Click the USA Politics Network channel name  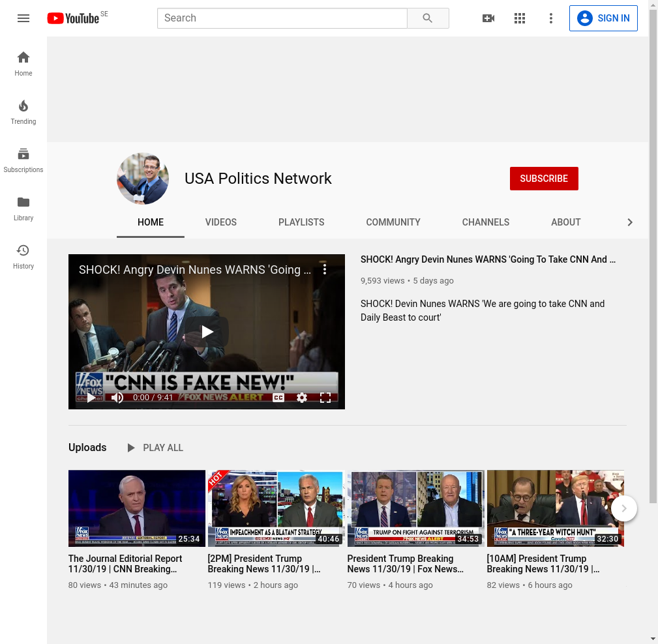coord(258,179)
